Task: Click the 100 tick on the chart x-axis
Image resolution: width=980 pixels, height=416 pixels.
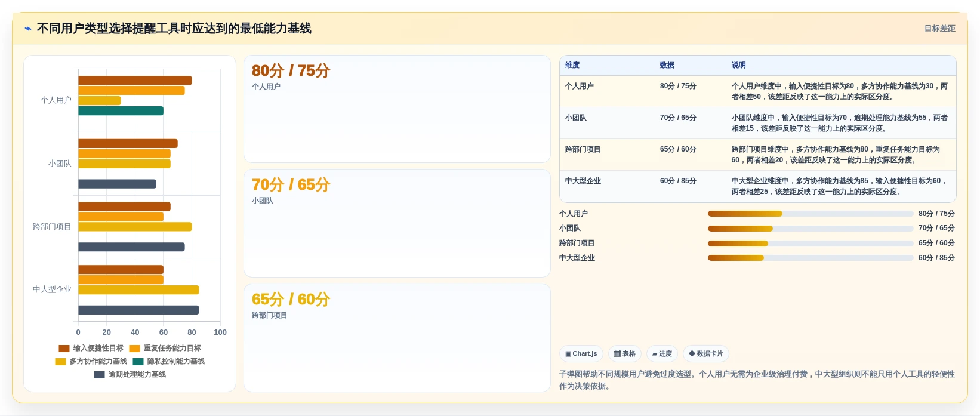Action: (x=220, y=332)
